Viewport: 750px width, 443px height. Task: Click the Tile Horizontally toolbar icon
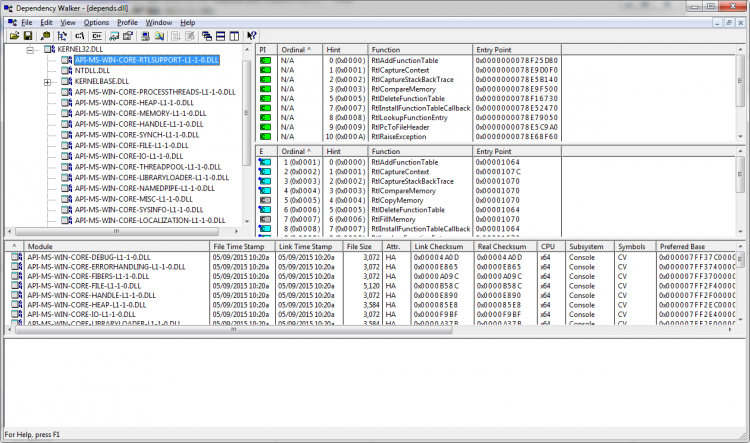tap(221, 36)
